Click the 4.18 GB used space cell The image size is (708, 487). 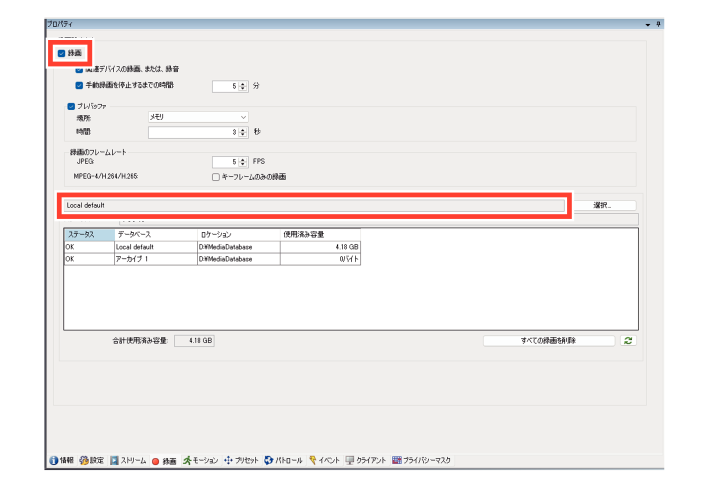tap(321, 247)
